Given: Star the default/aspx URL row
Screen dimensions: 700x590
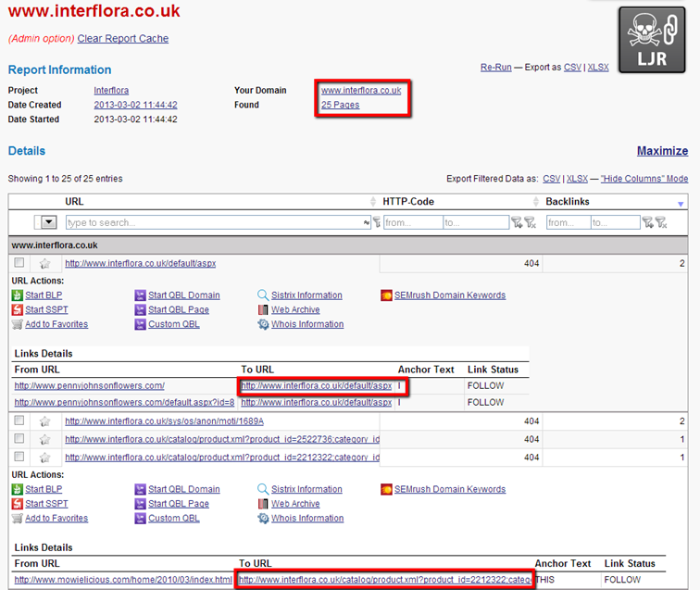Looking at the screenshot, I should (44, 264).
